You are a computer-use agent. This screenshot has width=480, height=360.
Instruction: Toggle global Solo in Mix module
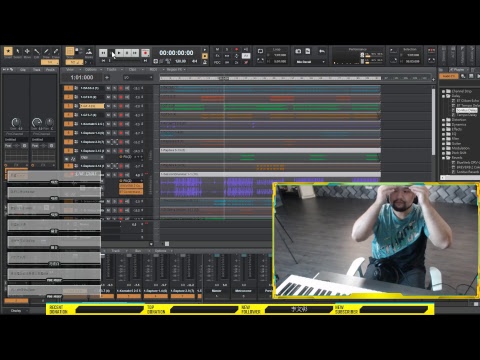[227, 49]
